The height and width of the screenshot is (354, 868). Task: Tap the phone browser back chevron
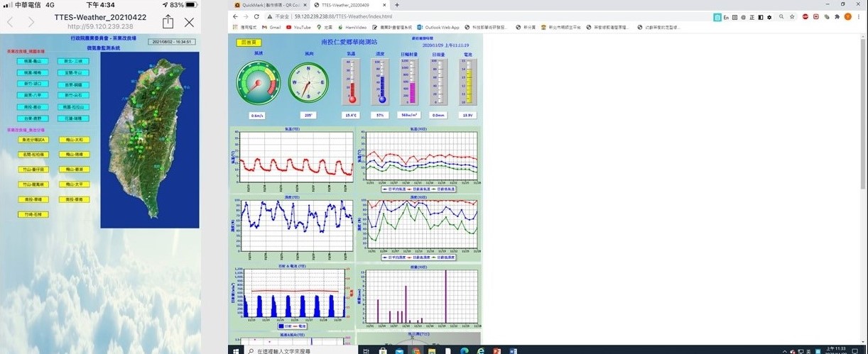[x=10, y=22]
